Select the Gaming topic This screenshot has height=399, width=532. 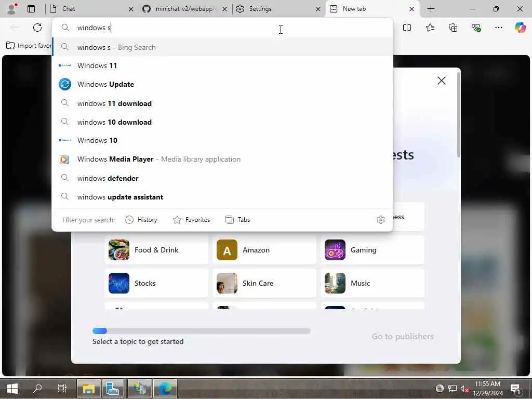372,250
